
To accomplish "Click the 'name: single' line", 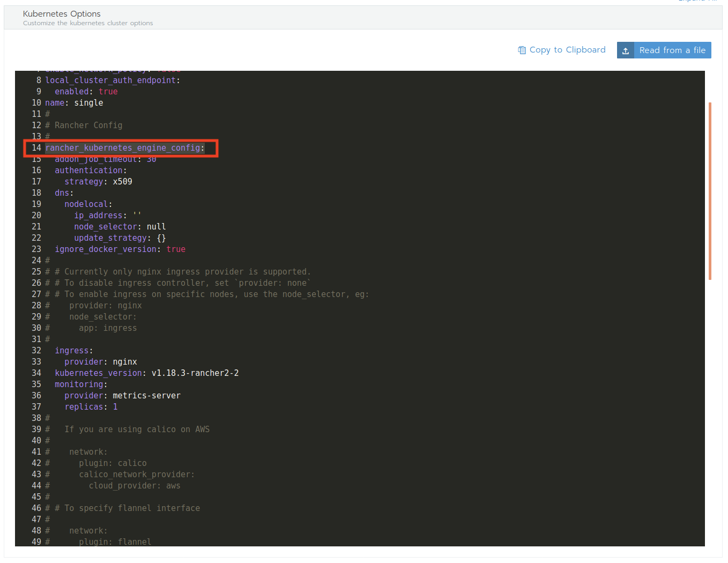I will (x=74, y=103).
